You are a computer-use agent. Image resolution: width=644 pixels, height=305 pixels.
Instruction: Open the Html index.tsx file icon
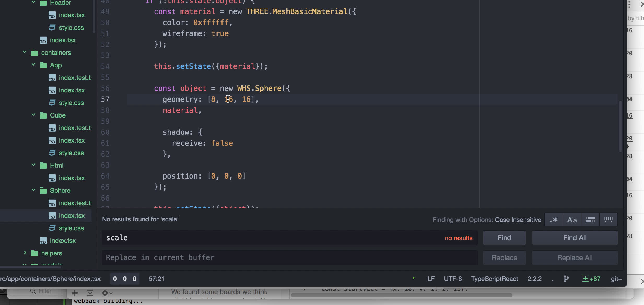tap(52, 178)
